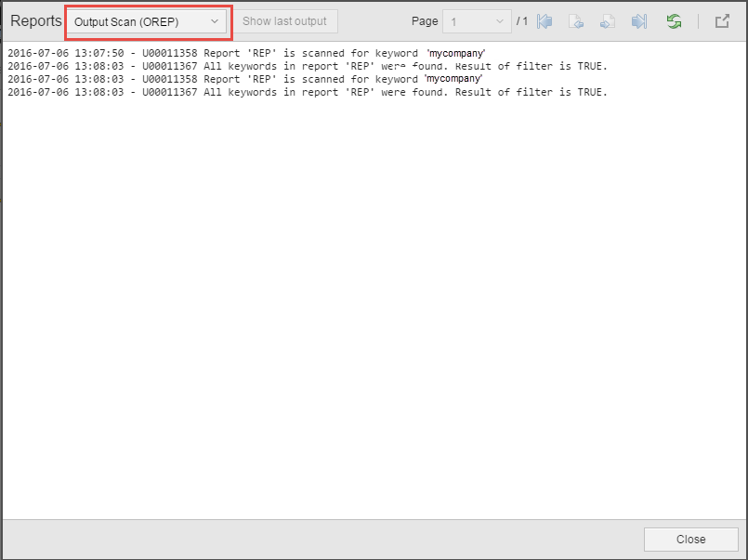Screen dimensions: 748x560
Task: Click the Reports title label
Action: click(35, 20)
